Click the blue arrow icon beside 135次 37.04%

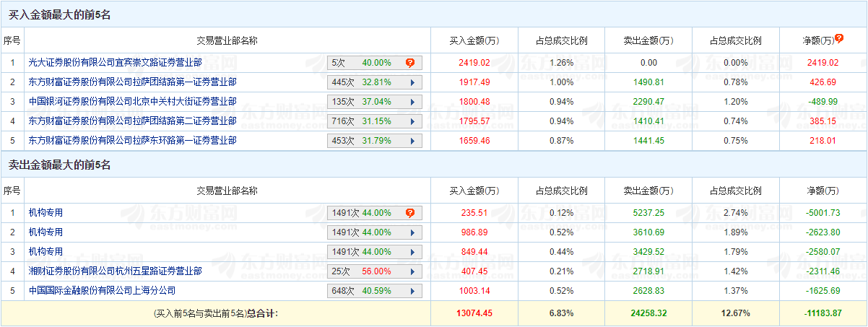pyautogui.click(x=412, y=102)
